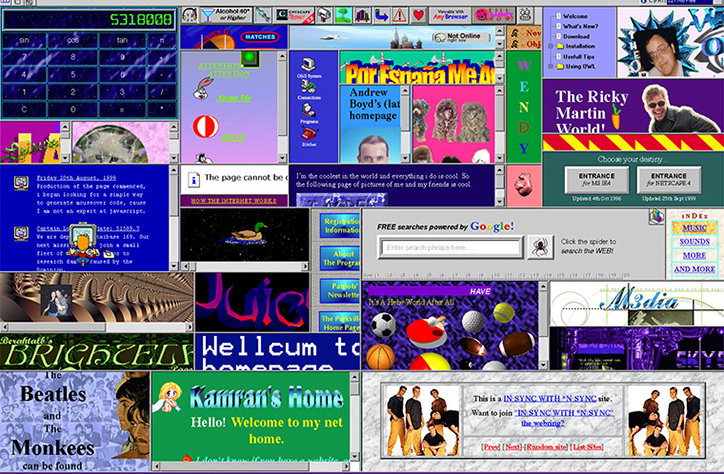Click the About The Program button
The height and width of the screenshot is (474, 724).
tap(340, 258)
